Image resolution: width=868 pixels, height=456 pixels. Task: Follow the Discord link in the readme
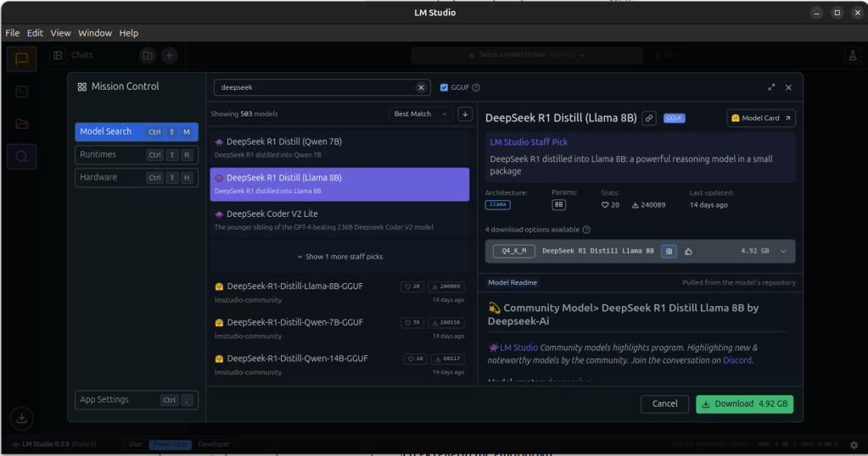click(736, 360)
